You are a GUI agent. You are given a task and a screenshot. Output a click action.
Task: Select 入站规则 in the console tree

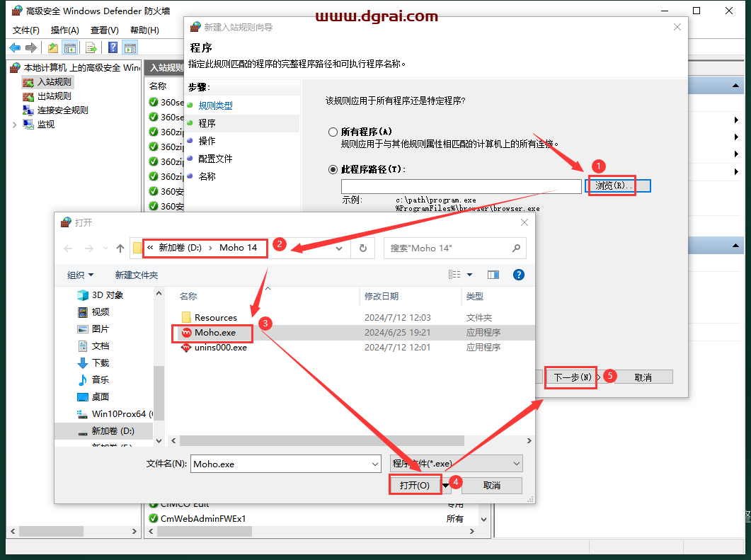click(x=54, y=82)
